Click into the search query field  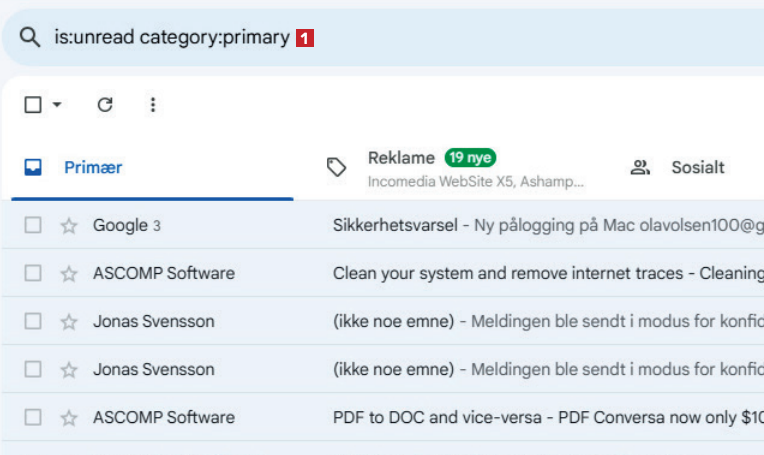(x=170, y=38)
